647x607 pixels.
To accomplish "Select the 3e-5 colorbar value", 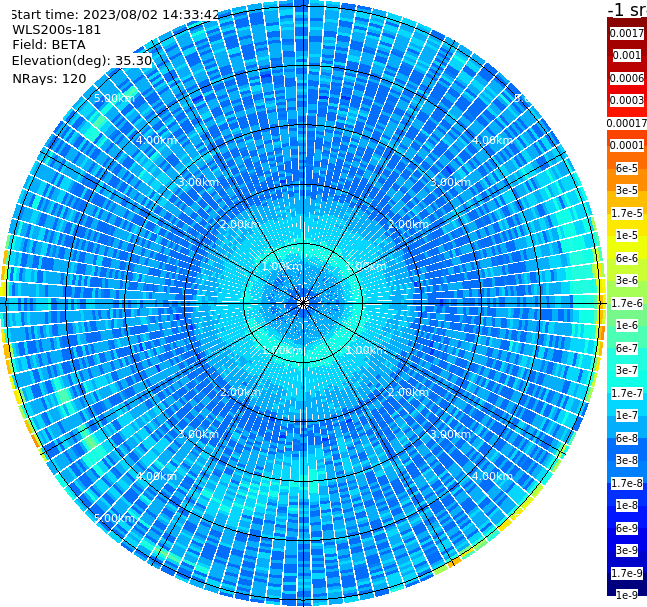I will click(627, 190).
